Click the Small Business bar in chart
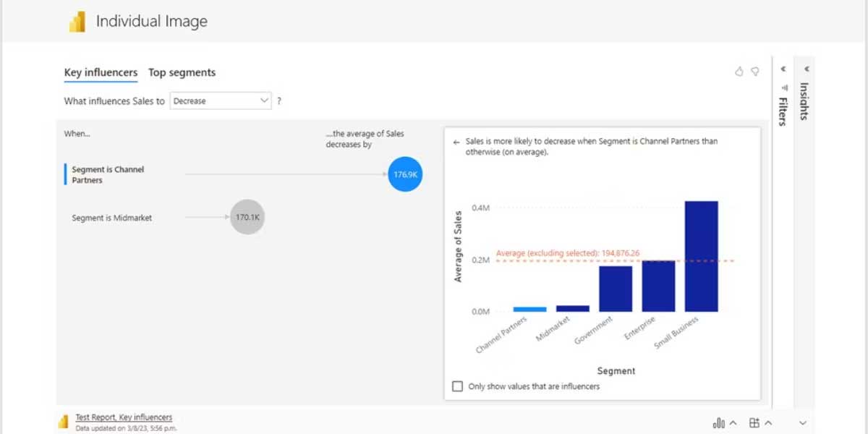Viewport: 868px width, 434px height. coord(701,256)
